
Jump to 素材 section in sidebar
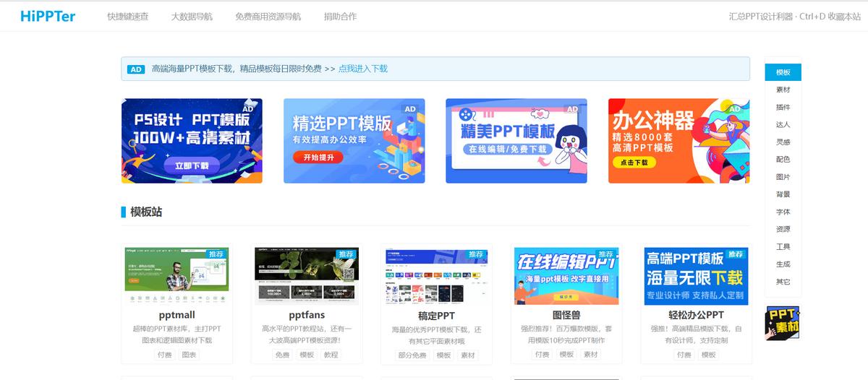(783, 90)
